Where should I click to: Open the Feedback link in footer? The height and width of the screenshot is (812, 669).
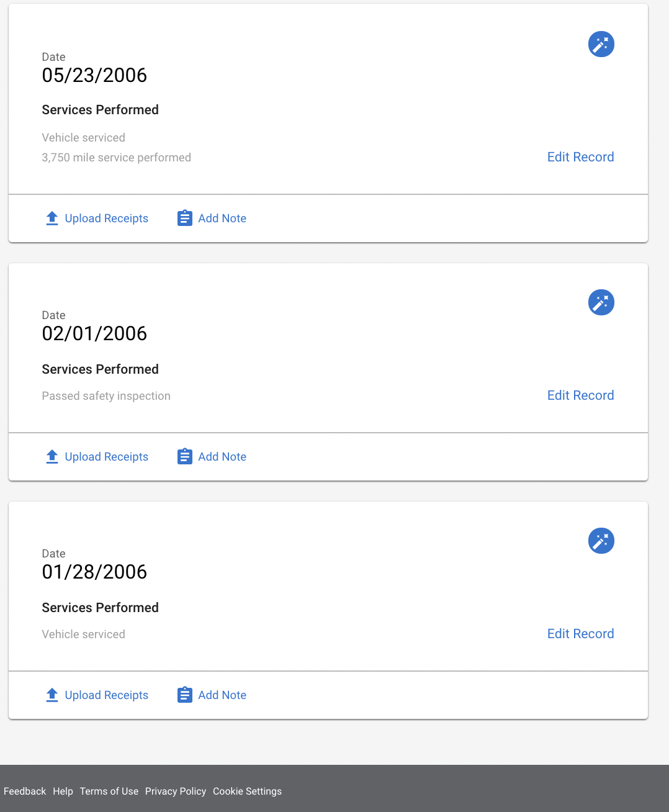[x=25, y=792]
